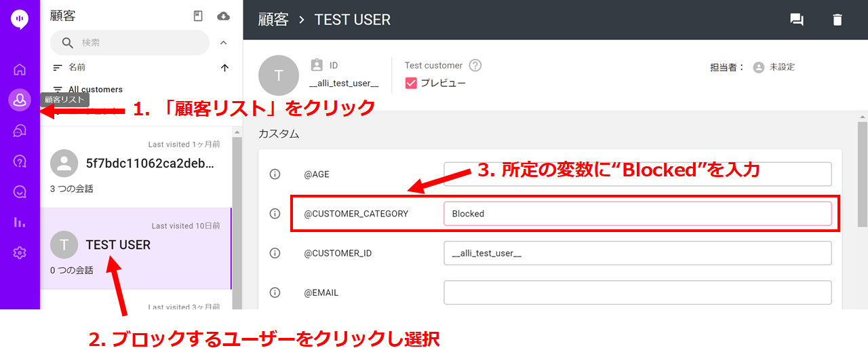Open the settings gear sidebar icon
Screen dimensions: 868x363
tap(20, 253)
